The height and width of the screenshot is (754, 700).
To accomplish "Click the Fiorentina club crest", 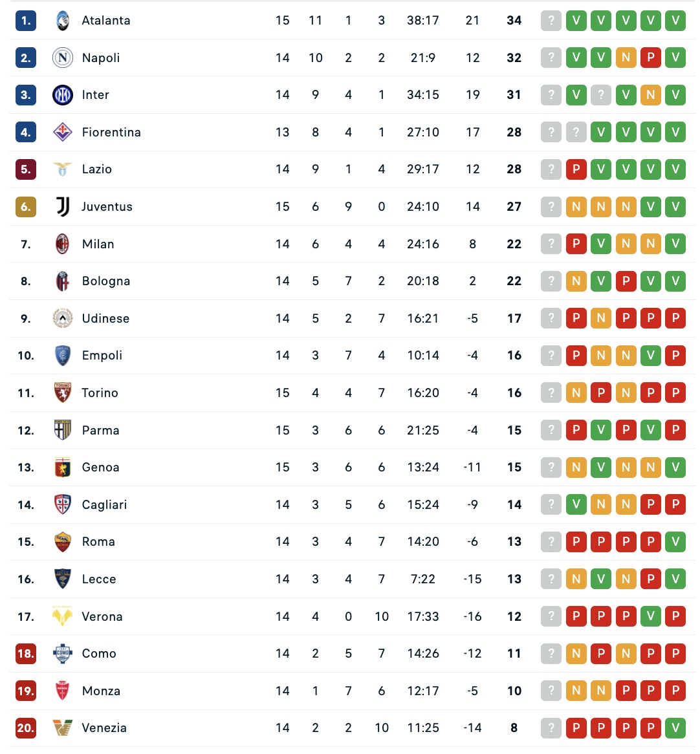I will point(63,132).
